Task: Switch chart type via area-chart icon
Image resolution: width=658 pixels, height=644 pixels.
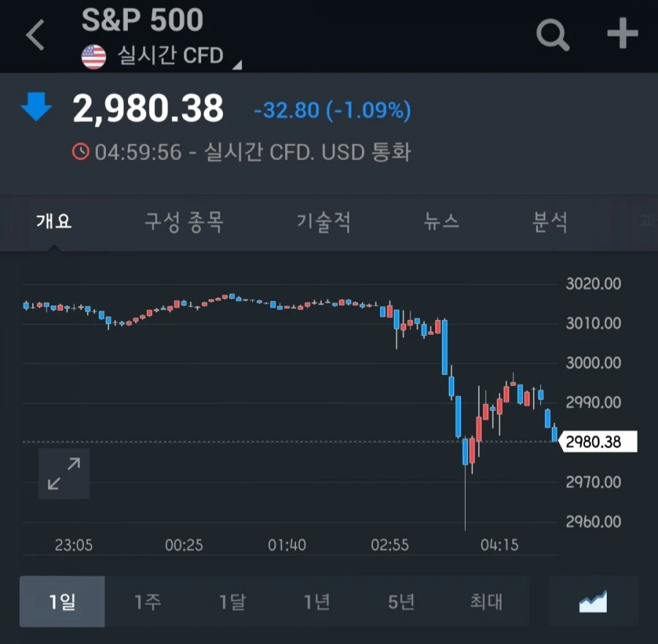Action: pyautogui.click(x=593, y=601)
